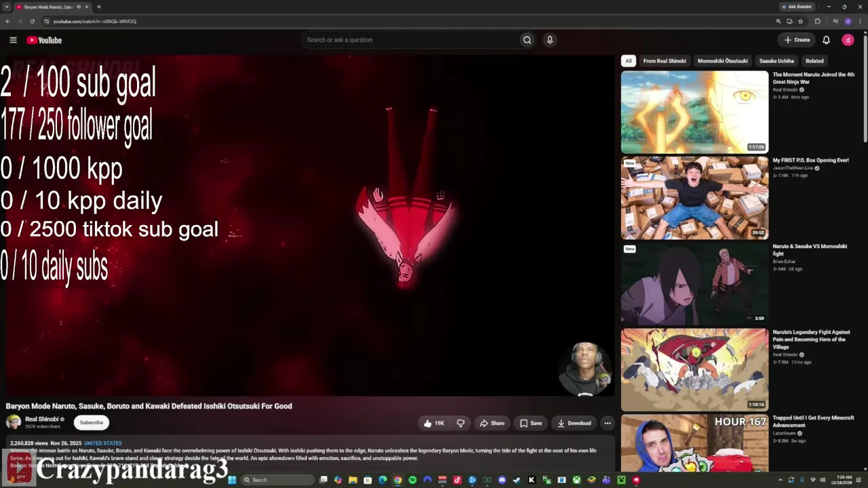This screenshot has height=488, width=868.
Task: Open My FIRST P.O. Box Opening thumbnail
Action: (694, 198)
